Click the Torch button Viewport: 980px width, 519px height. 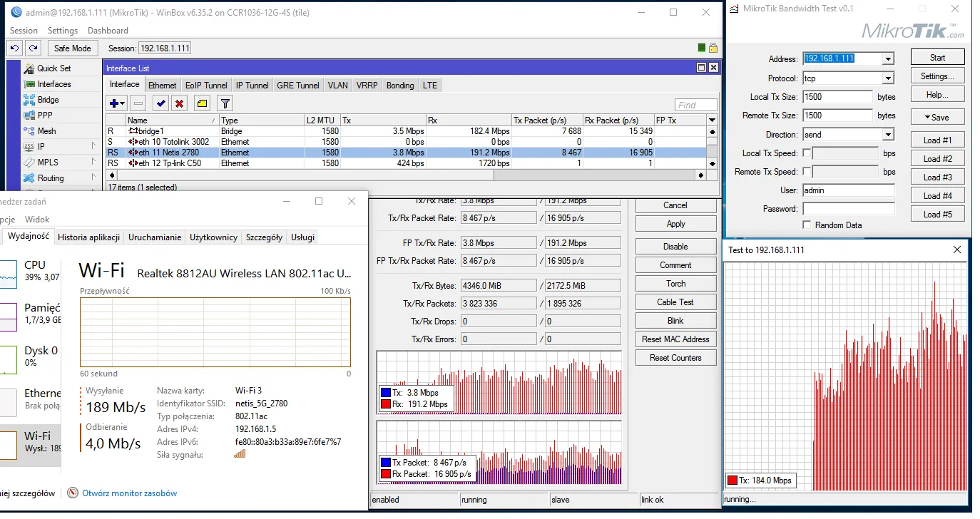click(675, 284)
